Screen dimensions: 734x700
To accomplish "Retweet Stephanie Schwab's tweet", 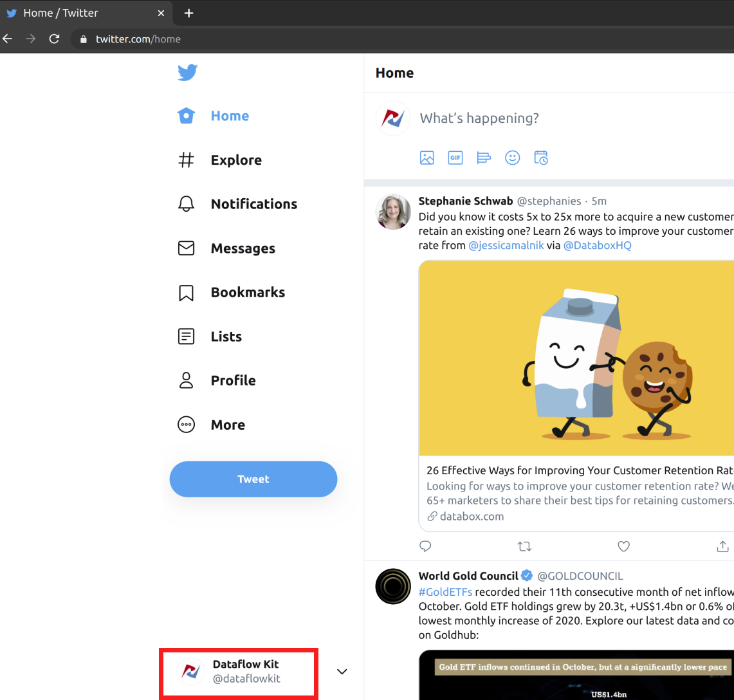I will (x=524, y=546).
